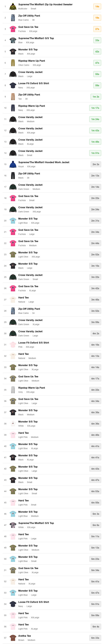
Task: Click the 2m 2s time badge
Action: pyautogui.click(x=96, y=164)
